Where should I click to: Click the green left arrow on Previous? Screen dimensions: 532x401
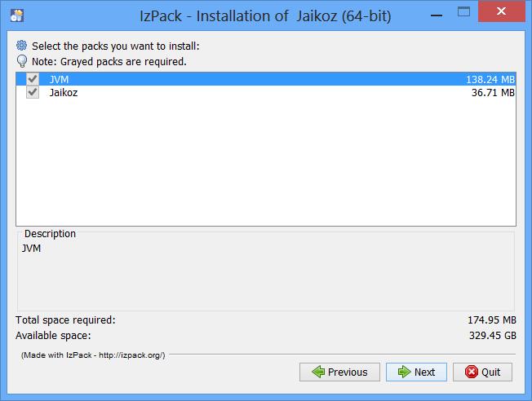(x=318, y=372)
